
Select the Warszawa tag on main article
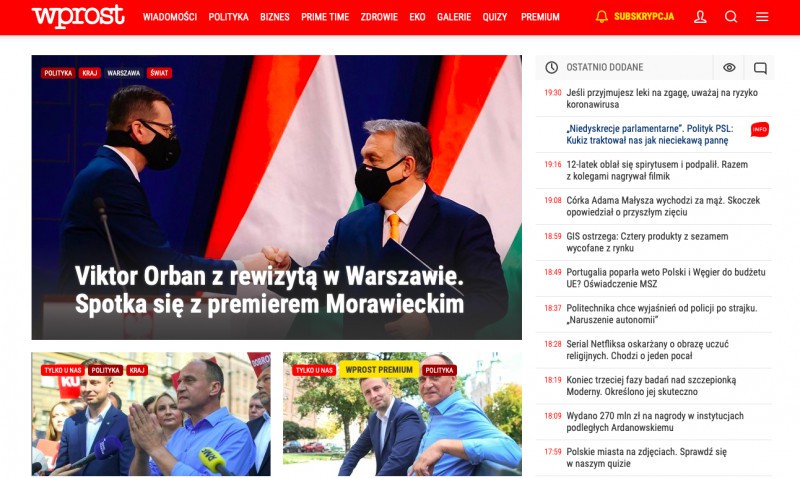[123, 73]
